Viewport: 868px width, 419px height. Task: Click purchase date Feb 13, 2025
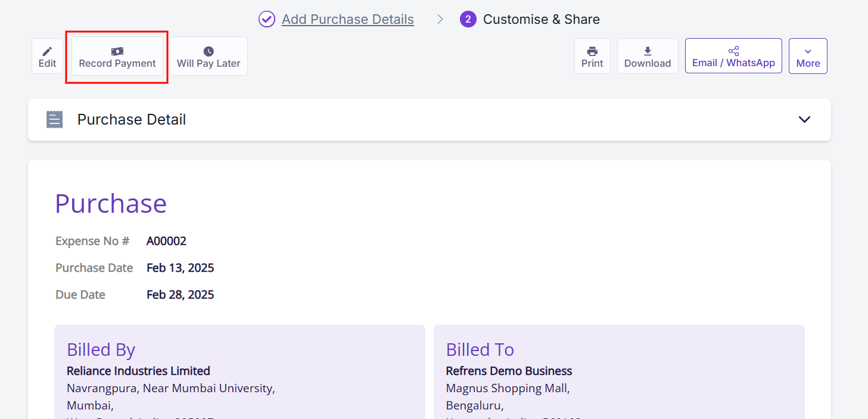tap(181, 268)
